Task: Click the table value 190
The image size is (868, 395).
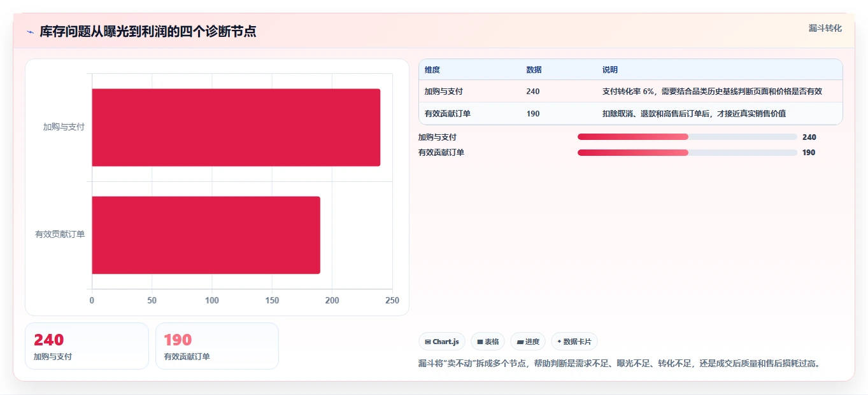Action: pyautogui.click(x=533, y=114)
